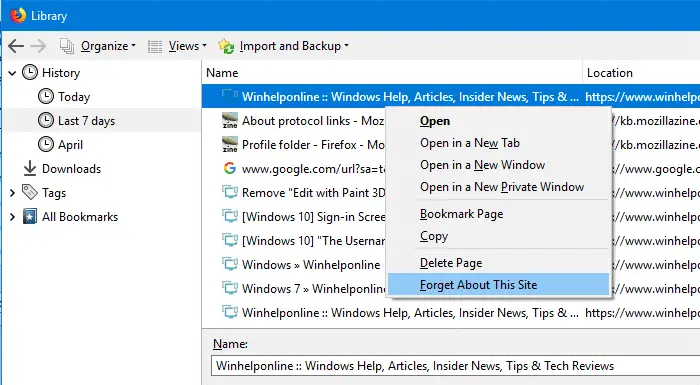Select www.google.com/url?sa= history entry
Screen dimensions: 700x385
pyautogui.click(x=294, y=169)
